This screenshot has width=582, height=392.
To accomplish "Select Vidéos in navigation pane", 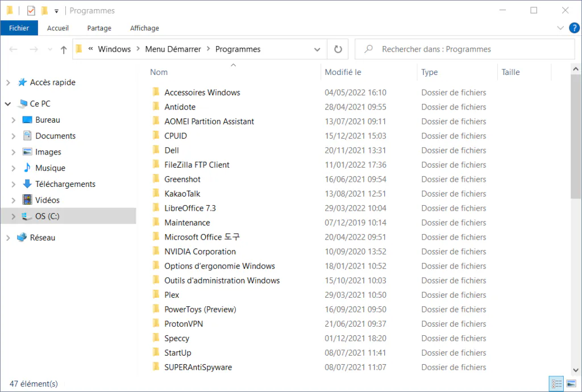I will pyautogui.click(x=48, y=201).
